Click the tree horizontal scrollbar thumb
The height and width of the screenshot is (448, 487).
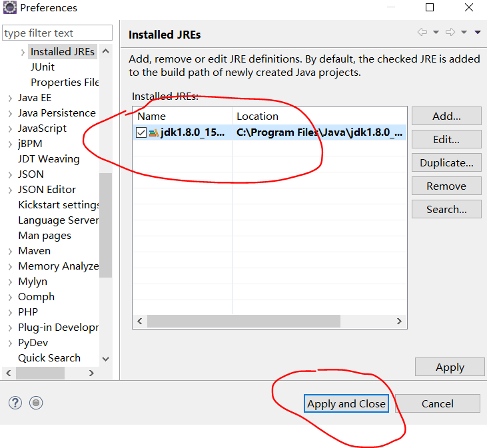tap(41, 373)
